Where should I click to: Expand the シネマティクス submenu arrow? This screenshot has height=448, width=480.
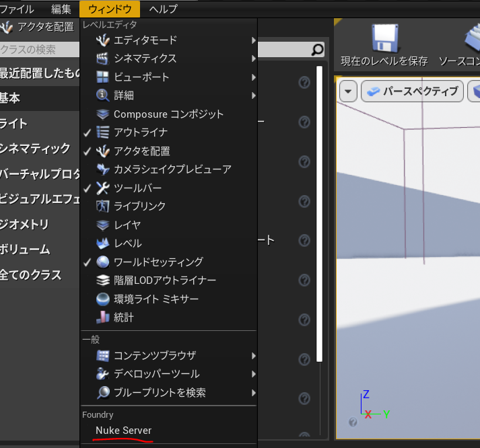tap(254, 59)
